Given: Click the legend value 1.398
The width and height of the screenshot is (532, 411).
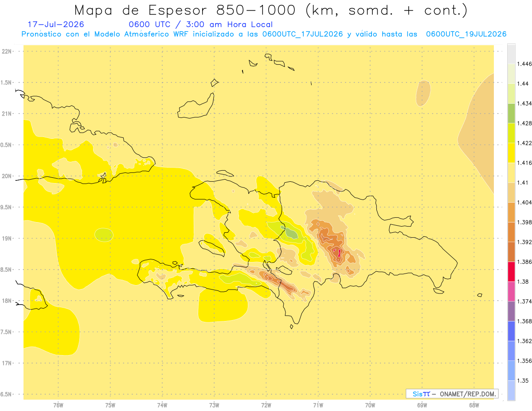Looking at the screenshot, I should coord(524,222).
